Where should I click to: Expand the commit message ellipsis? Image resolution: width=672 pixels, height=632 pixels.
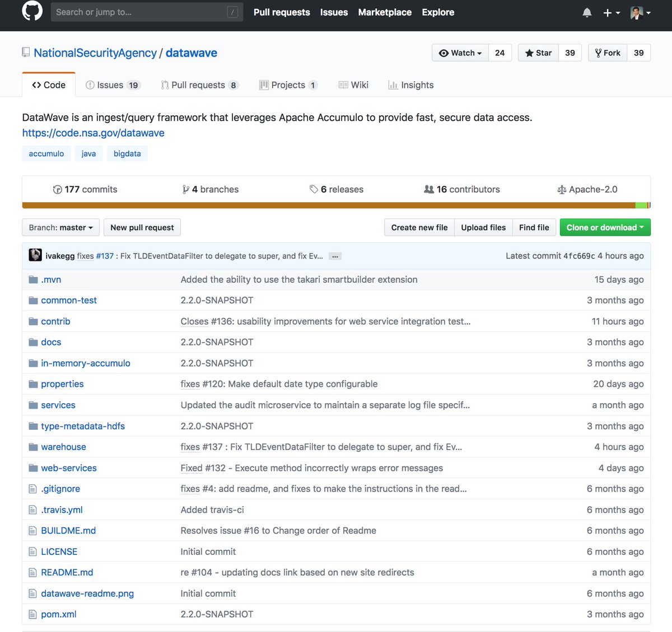[x=335, y=256]
